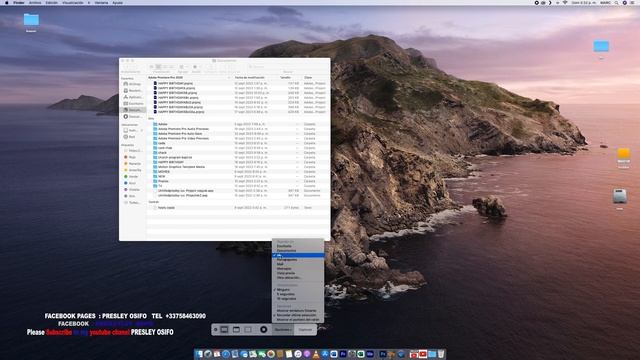Filter by the Azul blue tag
Screen dimensions: 640x360
click(131, 183)
